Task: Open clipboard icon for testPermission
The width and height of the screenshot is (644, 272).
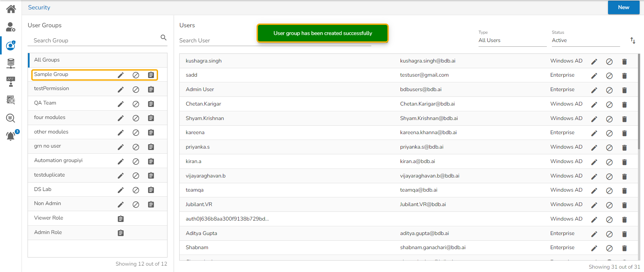Action: (x=151, y=89)
